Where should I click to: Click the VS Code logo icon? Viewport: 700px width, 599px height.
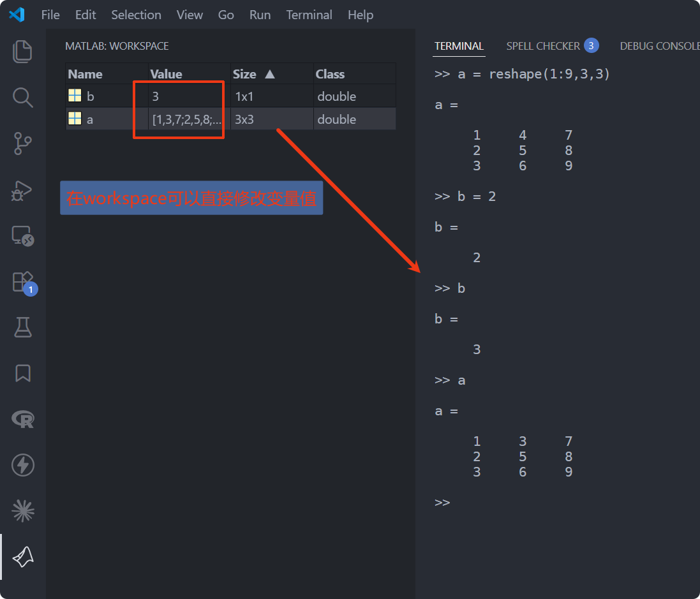coord(17,15)
